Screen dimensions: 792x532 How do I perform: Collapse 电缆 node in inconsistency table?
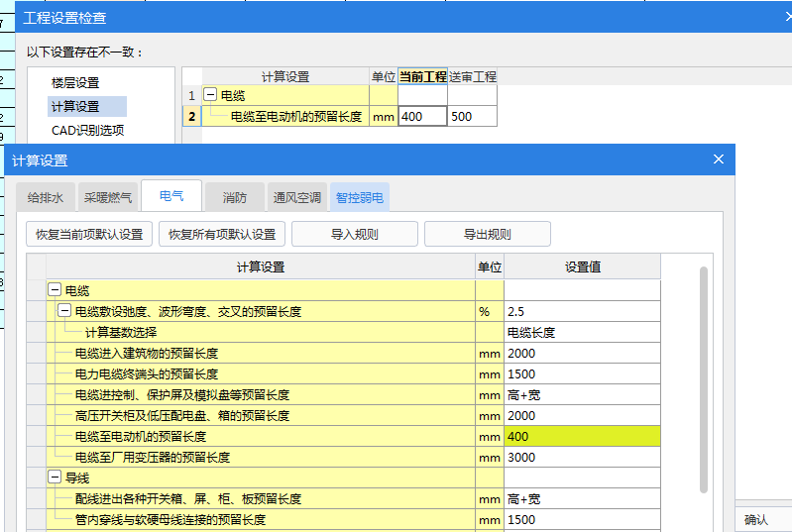pos(210,95)
